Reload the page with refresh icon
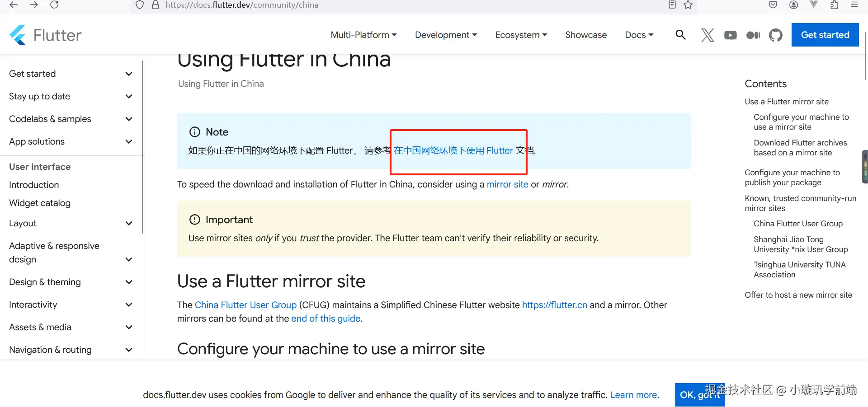The image size is (868, 407). (x=54, y=5)
